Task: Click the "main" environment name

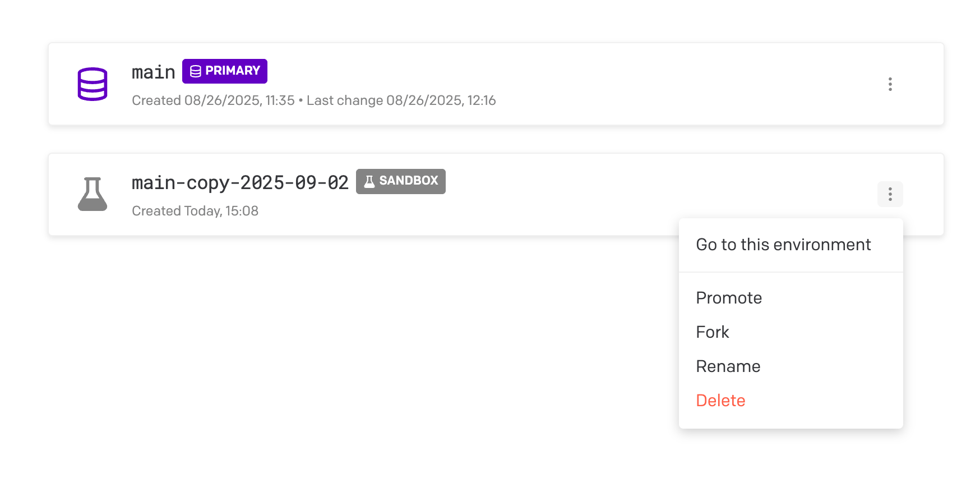Action: click(153, 72)
